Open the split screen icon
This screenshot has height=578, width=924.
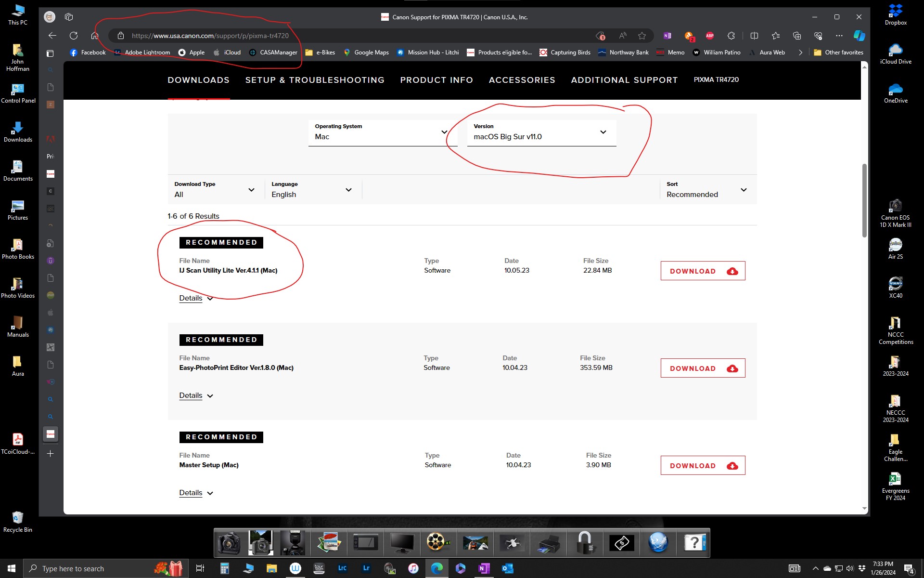tap(754, 36)
